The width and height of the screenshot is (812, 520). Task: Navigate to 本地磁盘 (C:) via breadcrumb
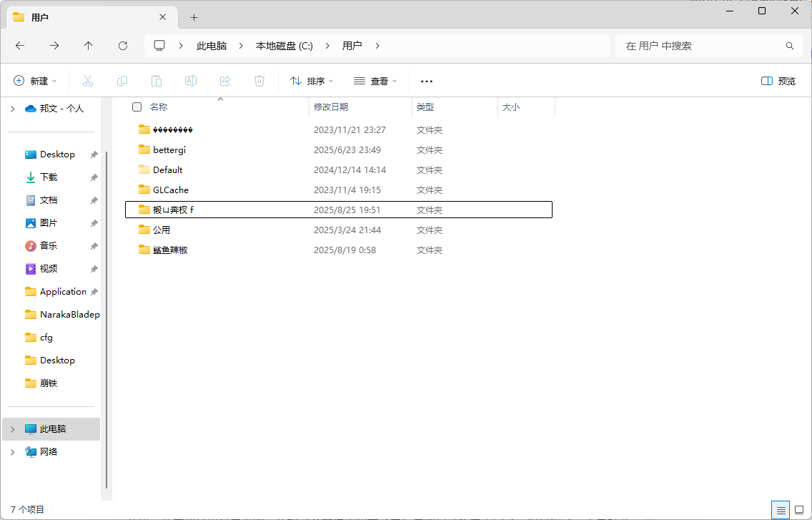[x=283, y=44]
